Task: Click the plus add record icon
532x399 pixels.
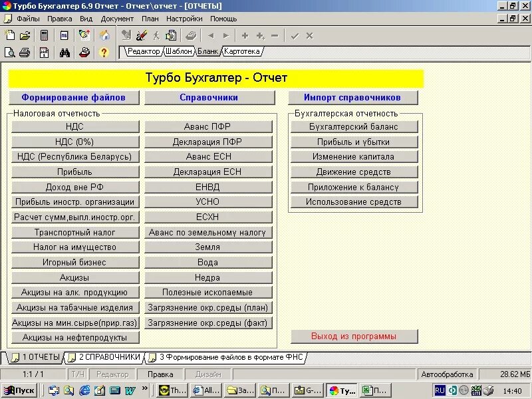Action: [245, 36]
